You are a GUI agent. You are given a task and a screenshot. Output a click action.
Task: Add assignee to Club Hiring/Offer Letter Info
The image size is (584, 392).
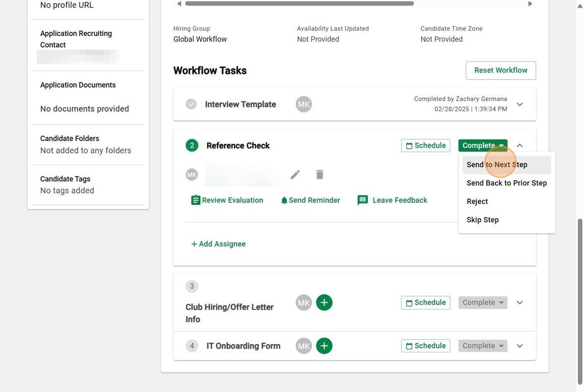click(x=324, y=303)
